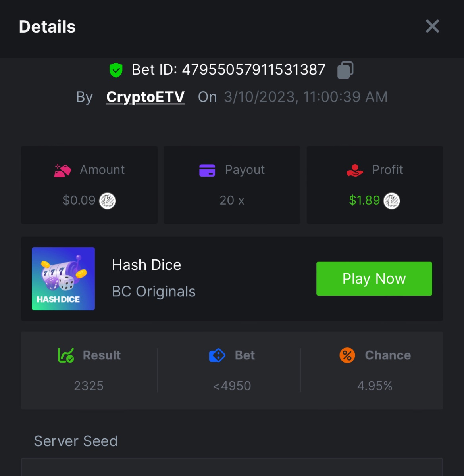The height and width of the screenshot is (476, 464).
Task: Click the blue Bet dice icon
Action: (217, 355)
